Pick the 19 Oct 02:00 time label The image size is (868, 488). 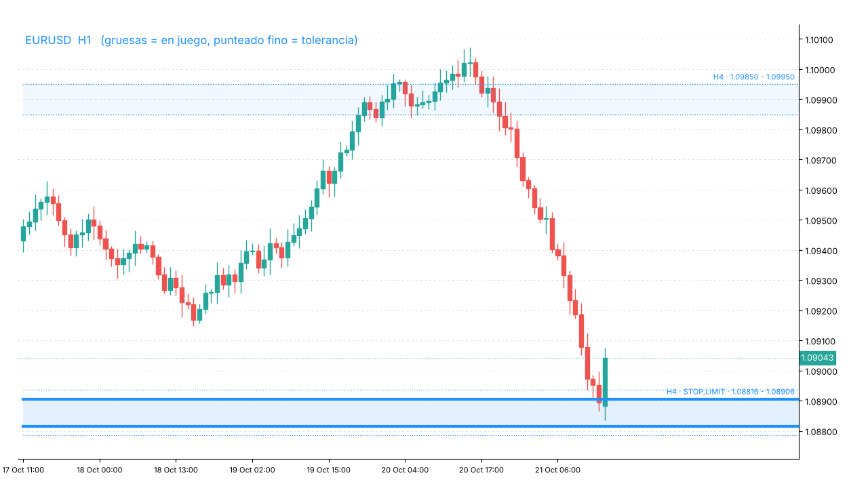[252, 470]
